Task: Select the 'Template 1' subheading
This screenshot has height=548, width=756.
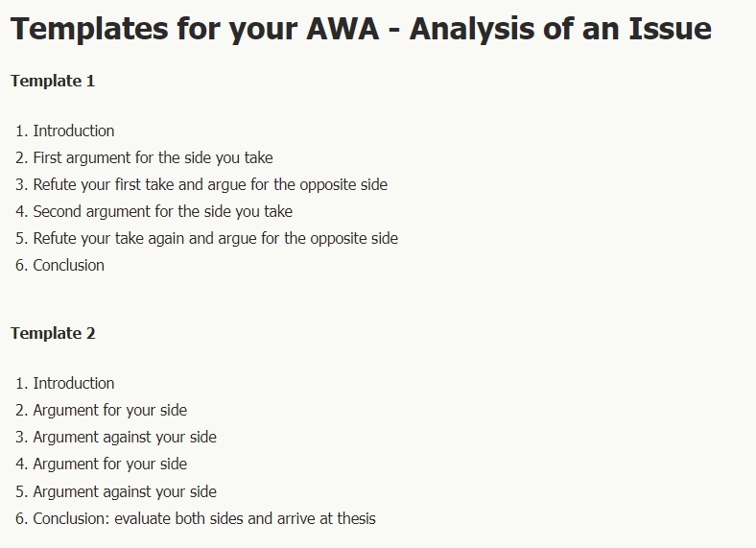Action: click(x=53, y=81)
